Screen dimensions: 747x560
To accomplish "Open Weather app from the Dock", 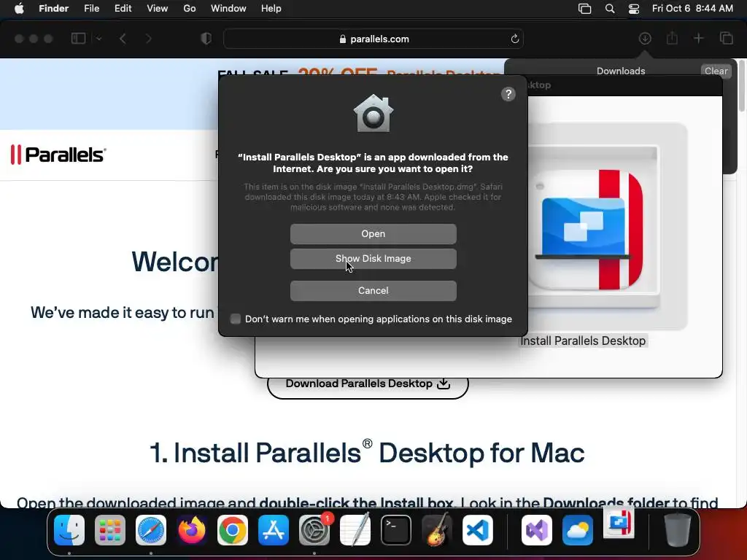I will pyautogui.click(x=578, y=530).
